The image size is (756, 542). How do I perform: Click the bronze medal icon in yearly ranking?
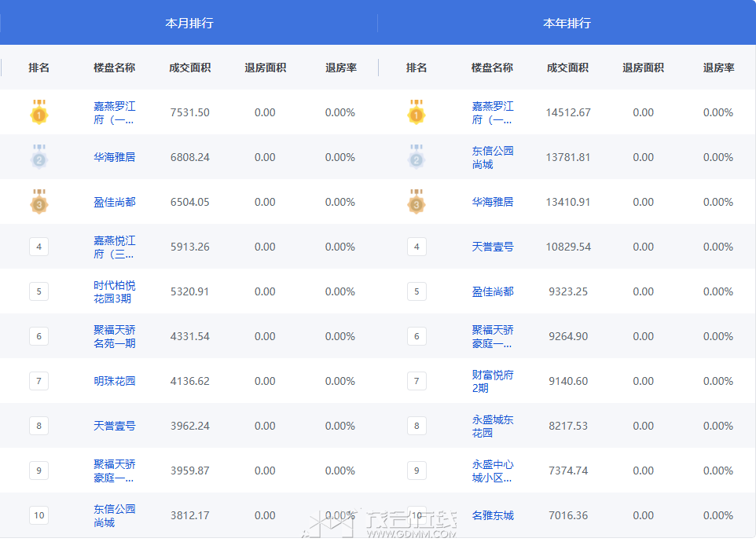pyautogui.click(x=417, y=202)
